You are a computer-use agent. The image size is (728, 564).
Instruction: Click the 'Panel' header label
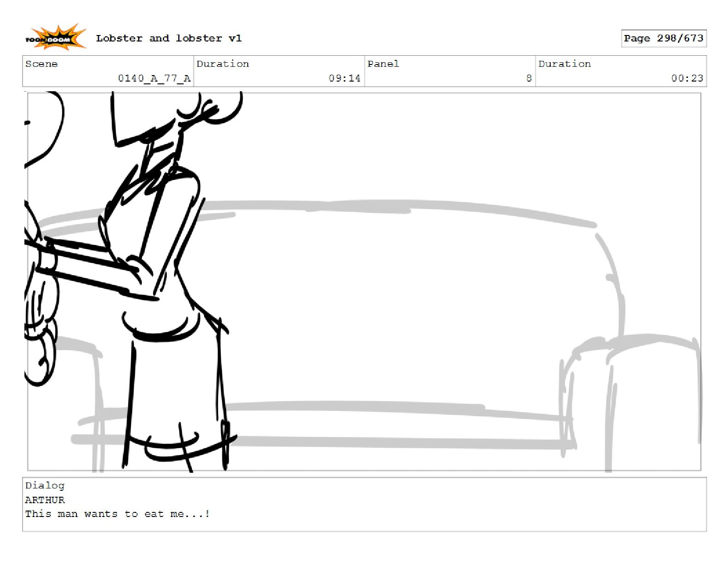(x=383, y=64)
